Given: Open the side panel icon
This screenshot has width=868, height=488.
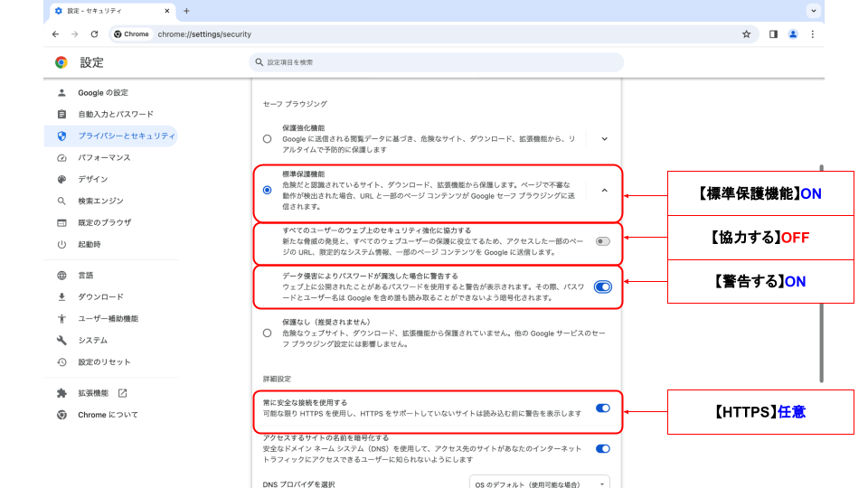Looking at the screenshot, I should point(773,34).
